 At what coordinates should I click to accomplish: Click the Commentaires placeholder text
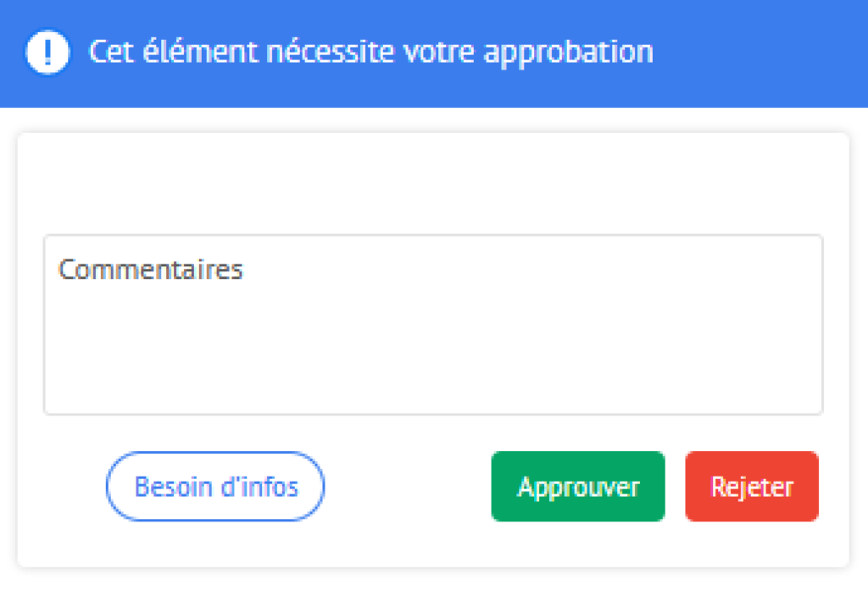pos(151,270)
